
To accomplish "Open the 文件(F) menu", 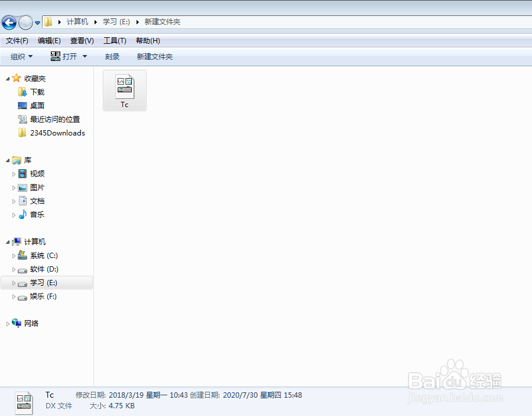I will click(17, 41).
